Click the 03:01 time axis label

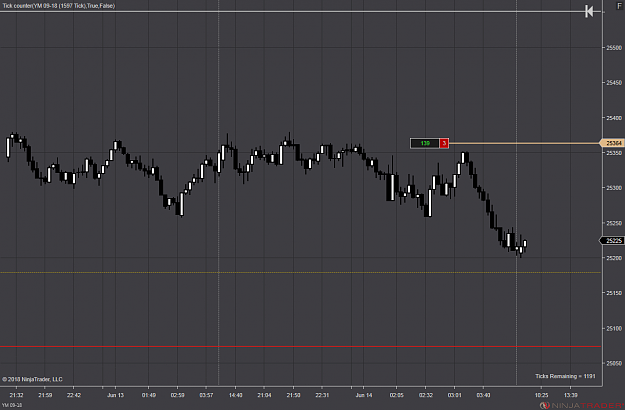(454, 395)
